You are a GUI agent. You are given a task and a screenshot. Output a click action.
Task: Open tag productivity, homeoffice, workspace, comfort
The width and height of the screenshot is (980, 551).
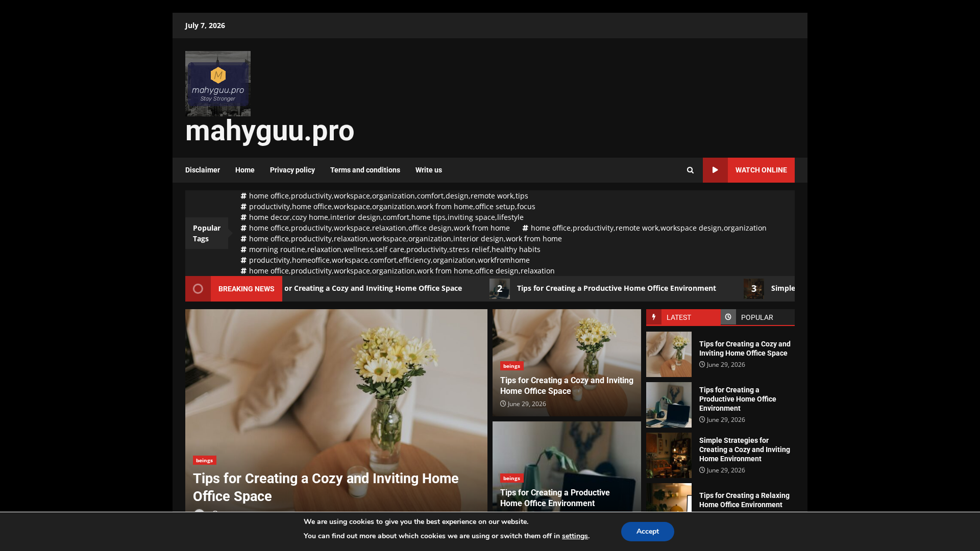pos(385,260)
